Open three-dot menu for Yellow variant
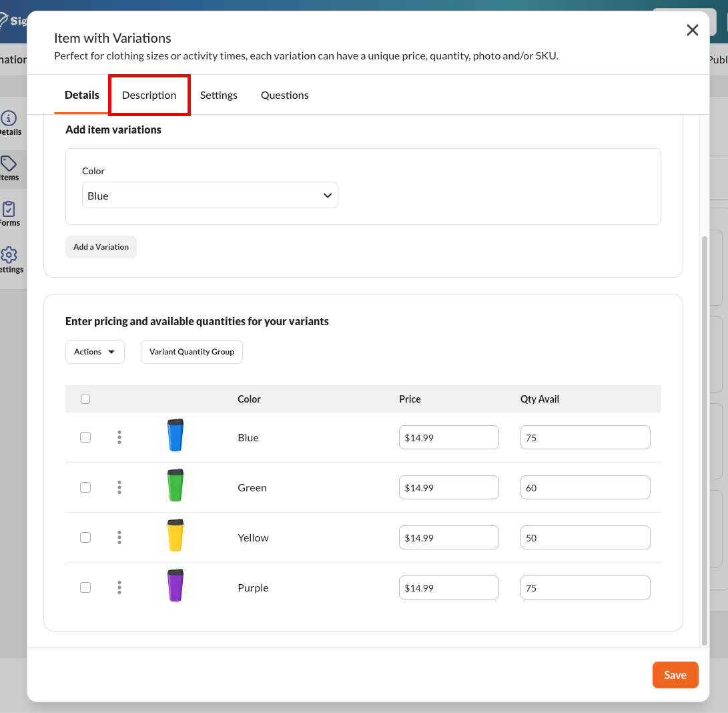The height and width of the screenshot is (713, 728). [x=119, y=537]
